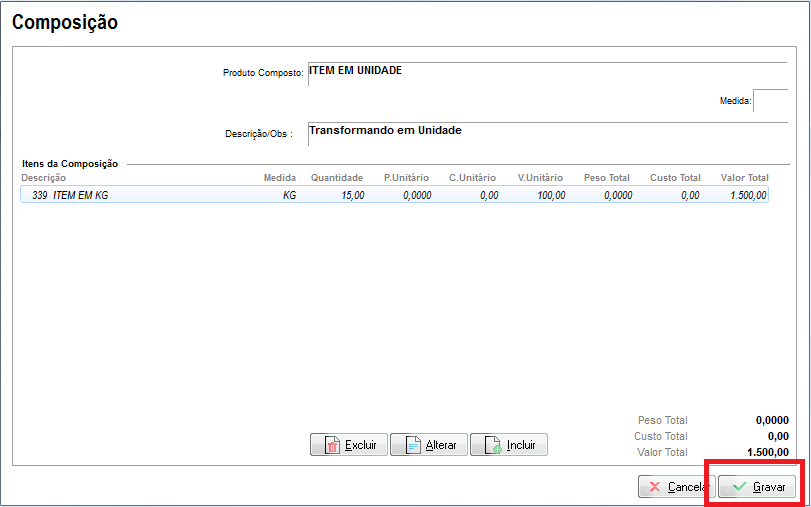Click into the Medida input box
Screen dimensions: 811x507
click(769, 102)
